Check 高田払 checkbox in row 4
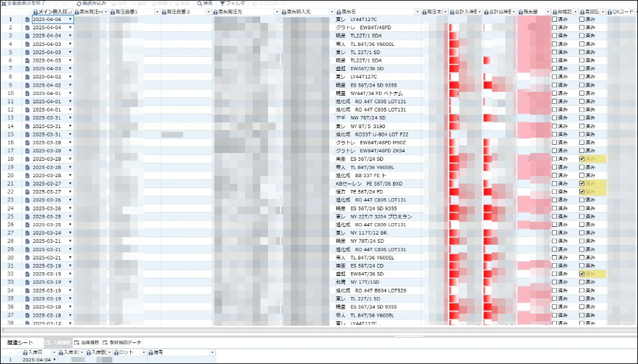The height and width of the screenshot is (364, 638). click(x=582, y=44)
